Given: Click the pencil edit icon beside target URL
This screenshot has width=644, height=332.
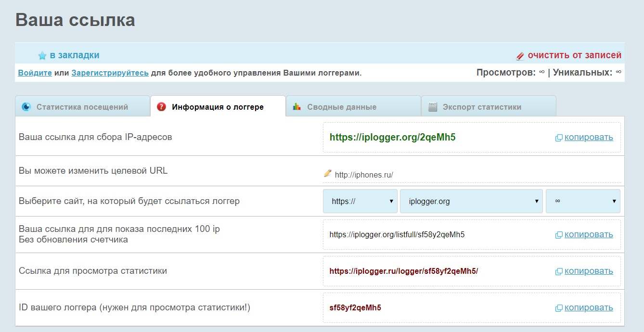Looking at the screenshot, I should click(328, 174).
